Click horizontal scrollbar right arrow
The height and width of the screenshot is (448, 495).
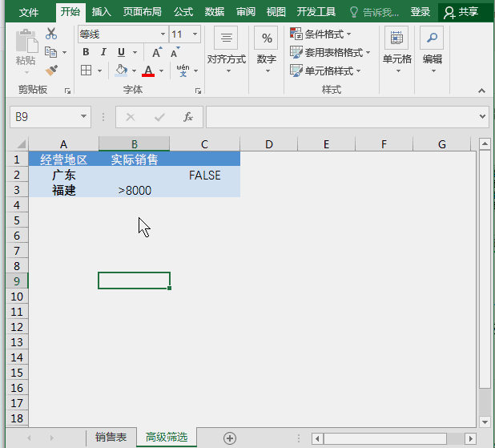point(471,438)
